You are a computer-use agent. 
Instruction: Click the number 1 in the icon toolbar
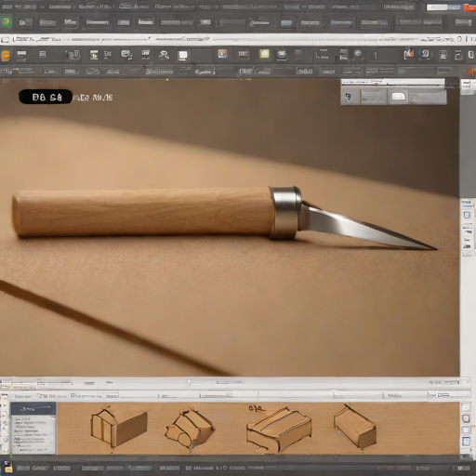point(376,56)
